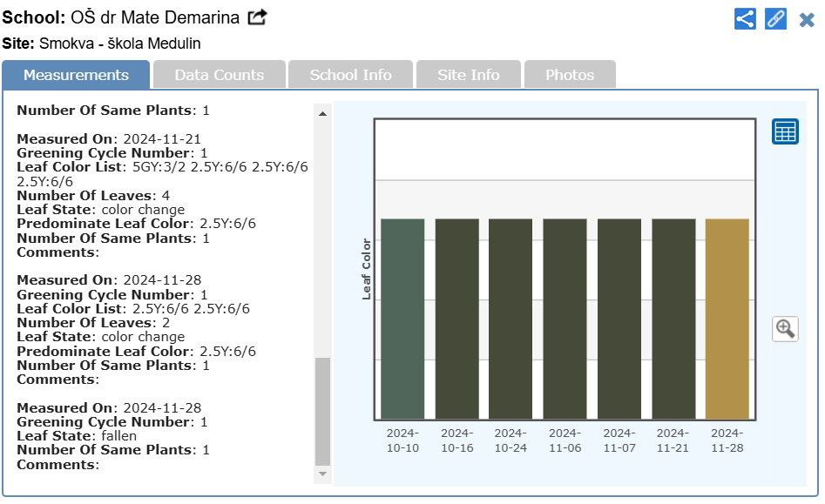Open the Data Counts tab

click(x=220, y=75)
